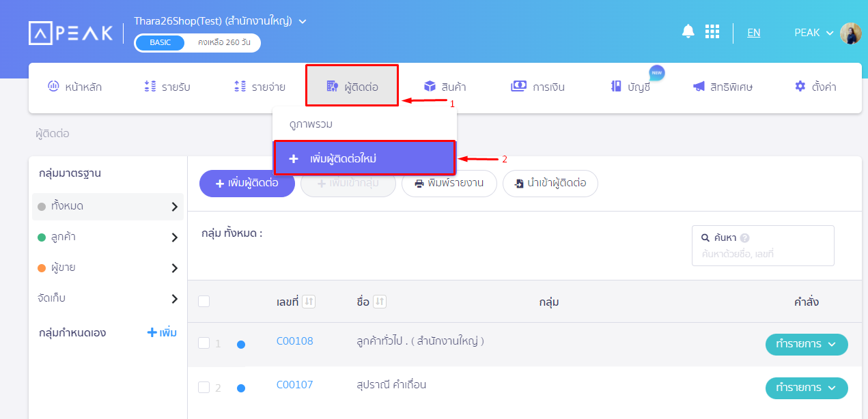The image size is (868, 419).
Task: Open the notification bell icon
Action: [688, 31]
